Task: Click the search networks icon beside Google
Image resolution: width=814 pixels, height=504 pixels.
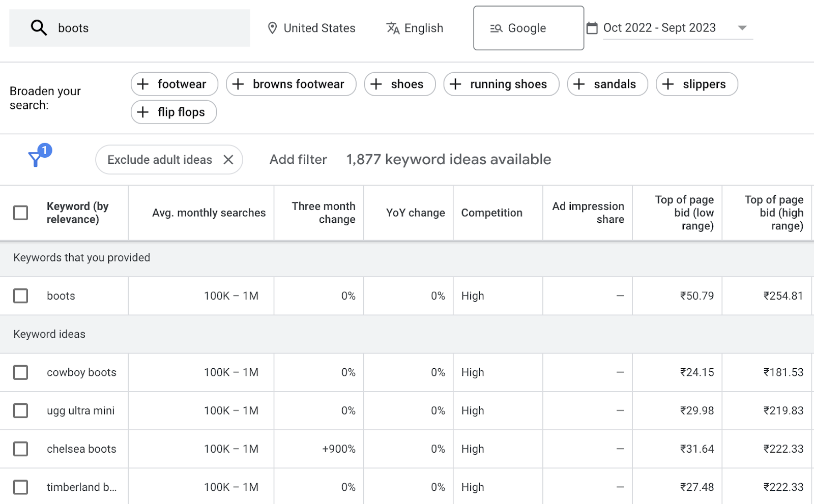Action: pyautogui.click(x=496, y=28)
